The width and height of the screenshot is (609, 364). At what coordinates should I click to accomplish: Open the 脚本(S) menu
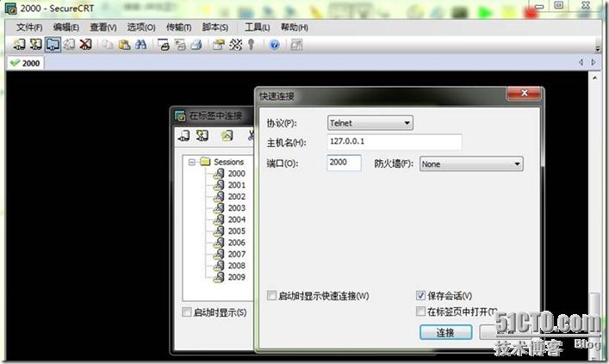[214, 28]
